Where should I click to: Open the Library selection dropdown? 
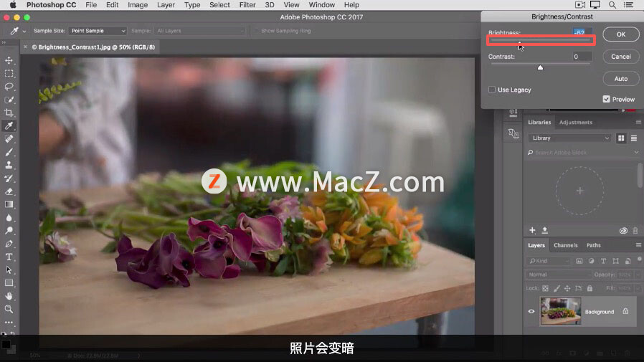pyautogui.click(x=569, y=138)
